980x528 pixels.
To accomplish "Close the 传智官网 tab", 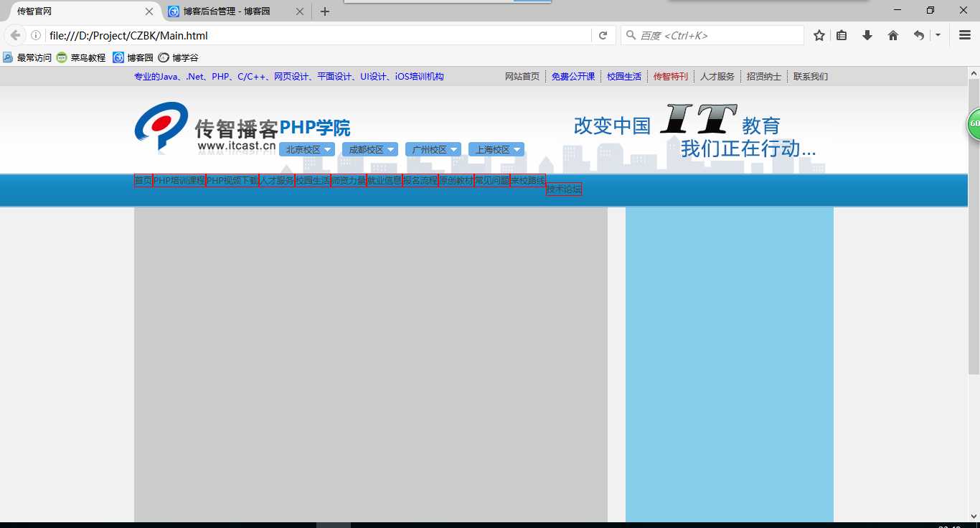I will click(x=149, y=11).
